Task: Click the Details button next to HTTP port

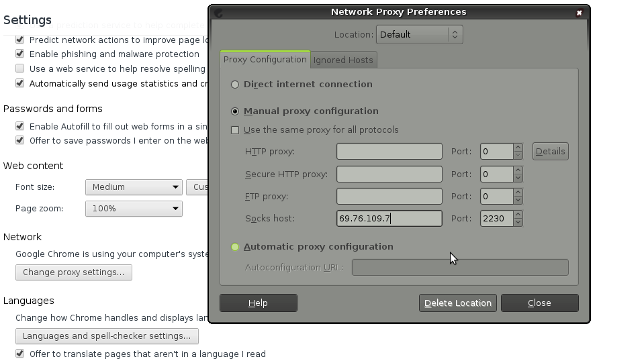Action: point(550,152)
